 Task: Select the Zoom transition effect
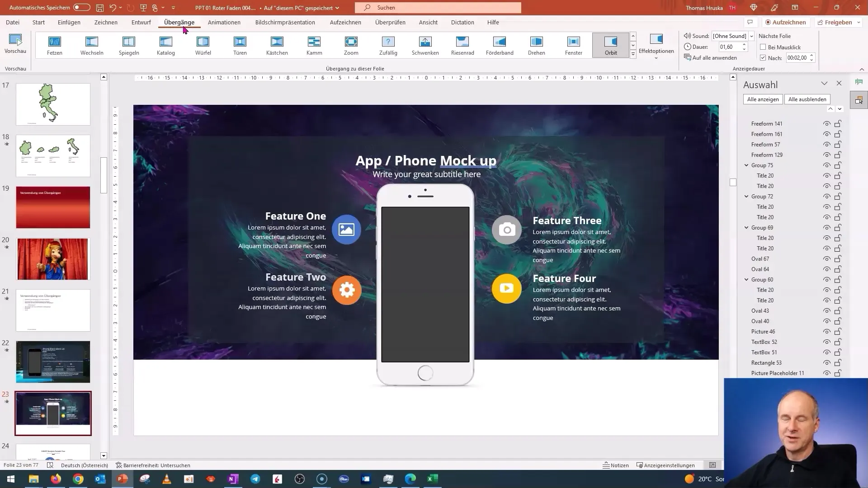[351, 45]
